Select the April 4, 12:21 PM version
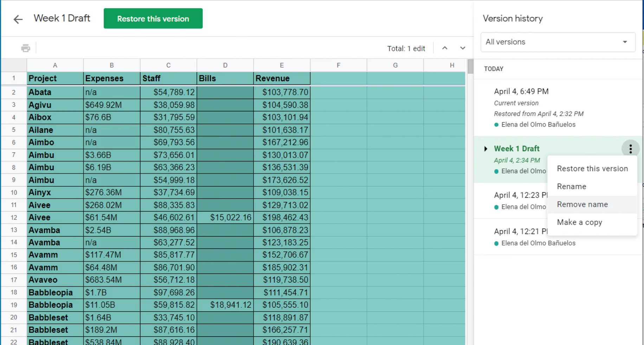 click(520, 231)
